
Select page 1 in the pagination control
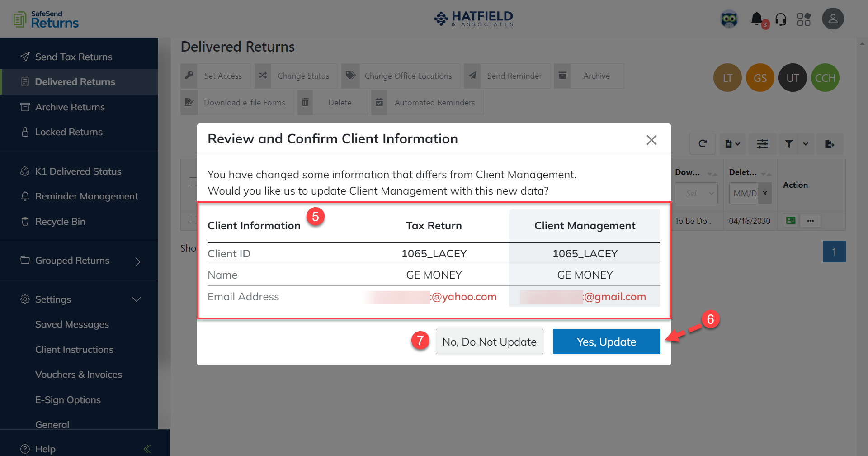(834, 252)
